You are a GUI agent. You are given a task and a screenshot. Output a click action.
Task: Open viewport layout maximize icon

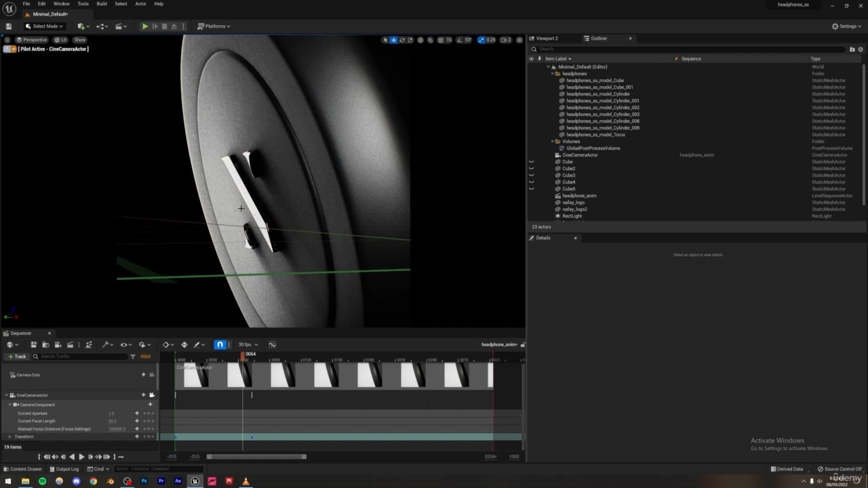coord(520,40)
